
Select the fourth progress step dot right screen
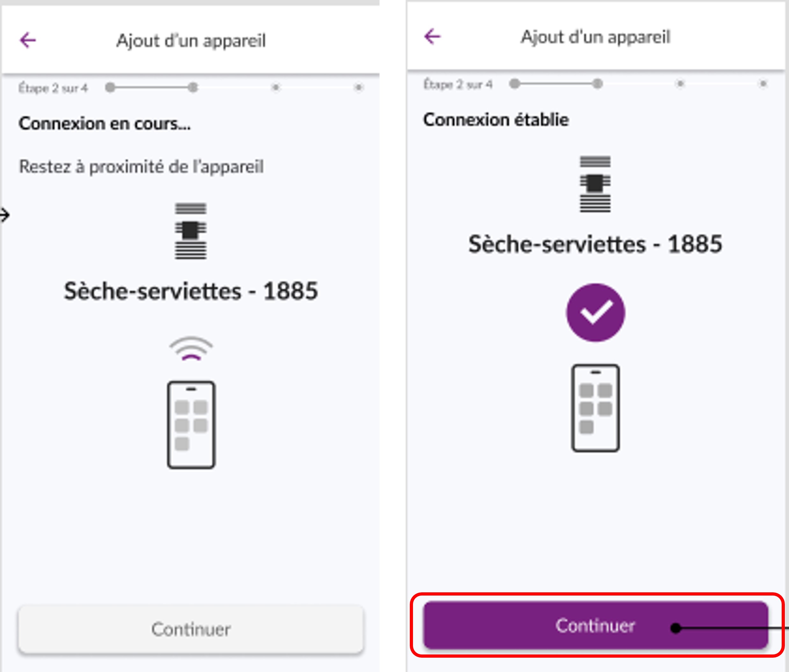(763, 84)
